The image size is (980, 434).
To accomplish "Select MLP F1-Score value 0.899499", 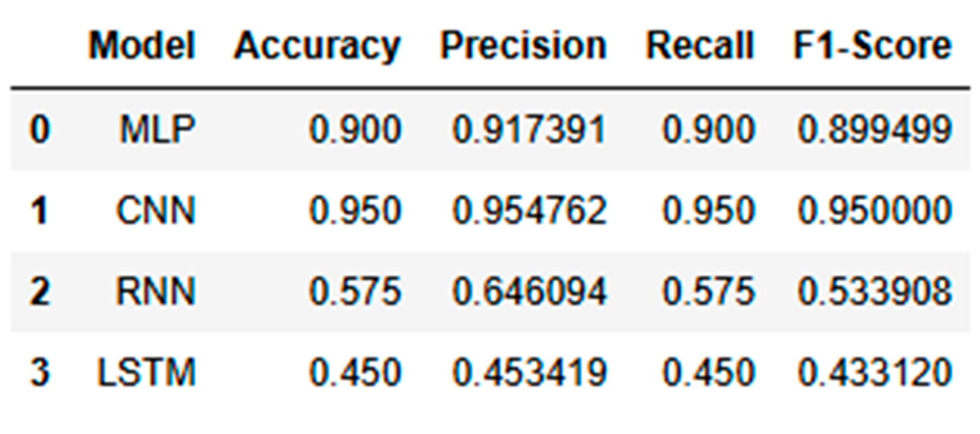I will pyautogui.click(x=875, y=129).
